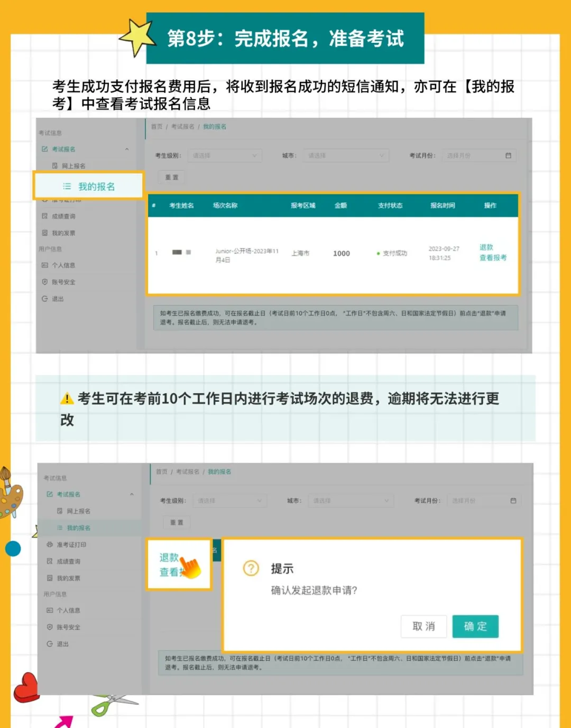Click the 确认发起退款申请? dialog message

tap(315, 591)
